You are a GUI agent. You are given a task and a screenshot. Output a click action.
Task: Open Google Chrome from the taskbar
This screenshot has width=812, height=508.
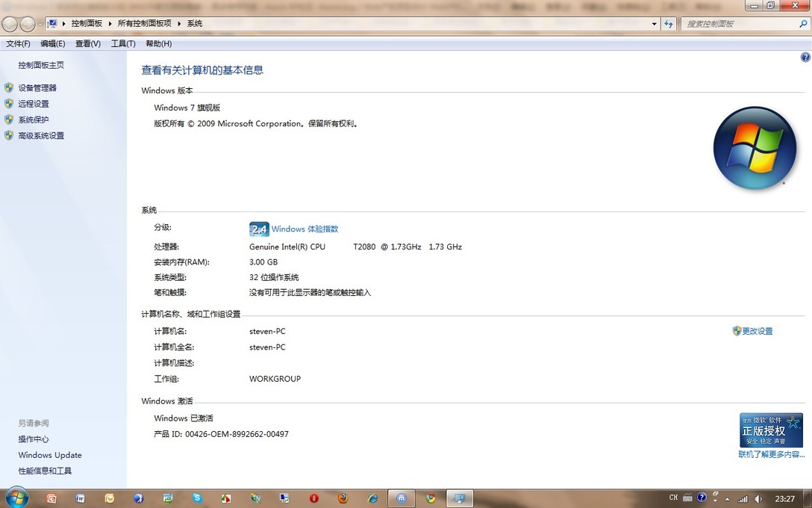coord(431,499)
